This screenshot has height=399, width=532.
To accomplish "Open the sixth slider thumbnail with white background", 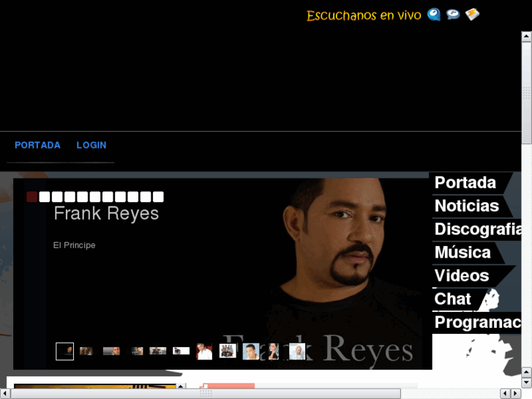I will (181, 351).
